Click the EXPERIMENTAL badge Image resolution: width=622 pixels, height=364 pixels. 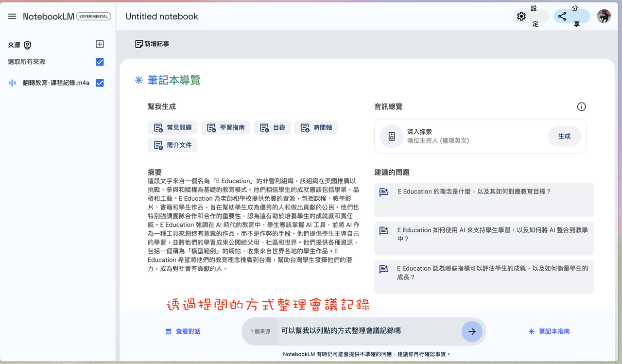[94, 17]
